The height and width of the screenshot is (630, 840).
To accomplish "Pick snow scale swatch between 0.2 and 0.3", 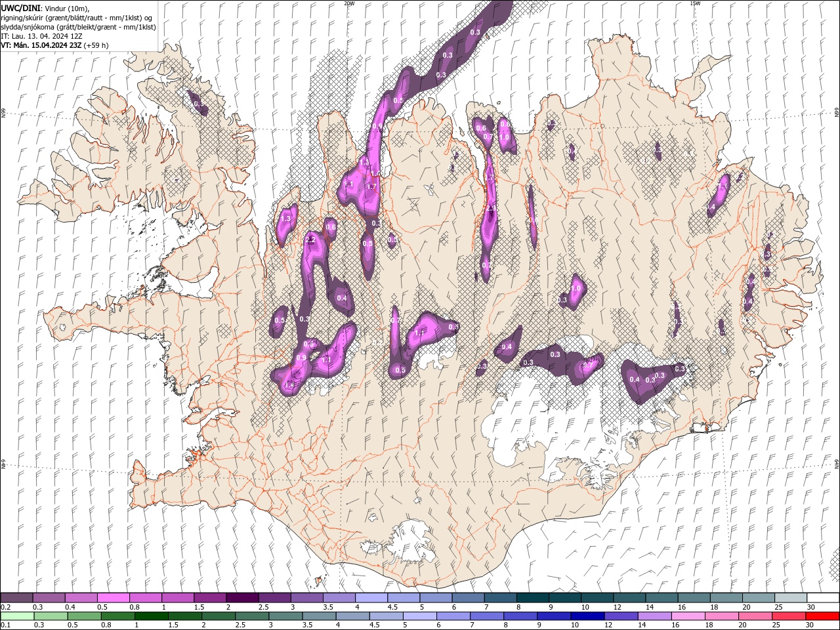I will [16, 598].
